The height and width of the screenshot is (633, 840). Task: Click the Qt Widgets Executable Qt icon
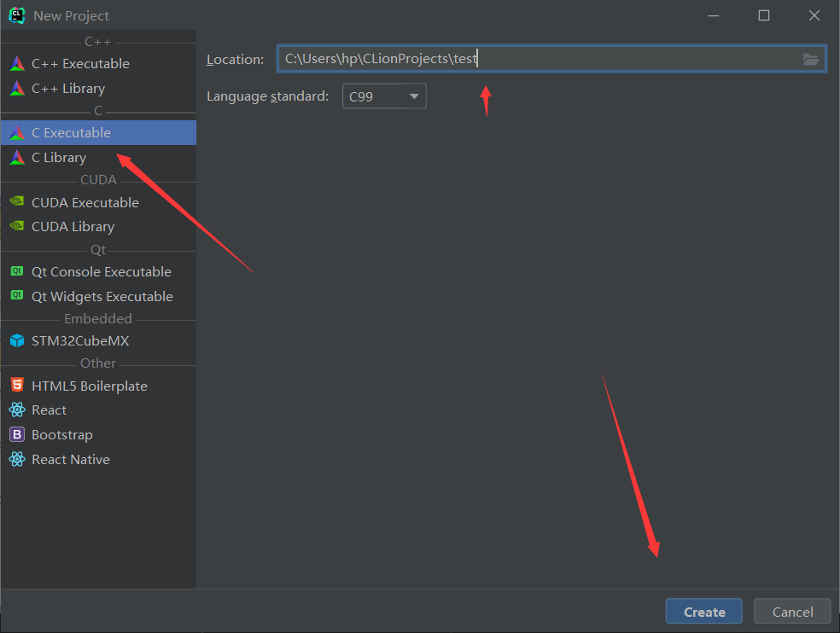(x=17, y=296)
